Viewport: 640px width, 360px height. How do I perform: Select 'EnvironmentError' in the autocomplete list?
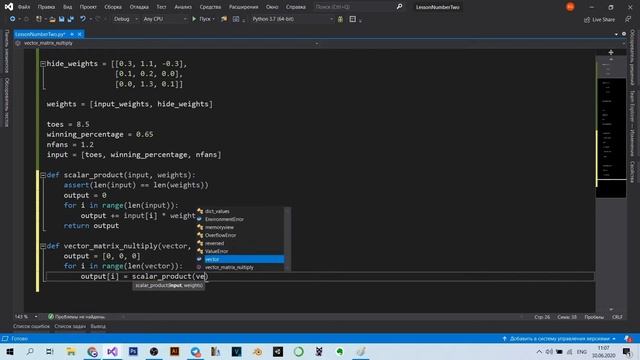(240, 220)
